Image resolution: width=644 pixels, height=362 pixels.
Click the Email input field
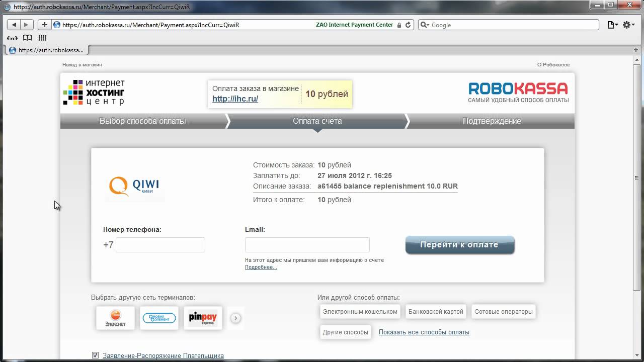(307, 245)
